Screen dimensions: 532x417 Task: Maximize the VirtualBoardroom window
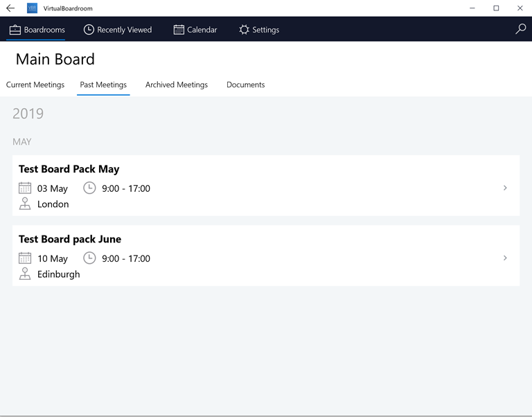[x=496, y=8]
